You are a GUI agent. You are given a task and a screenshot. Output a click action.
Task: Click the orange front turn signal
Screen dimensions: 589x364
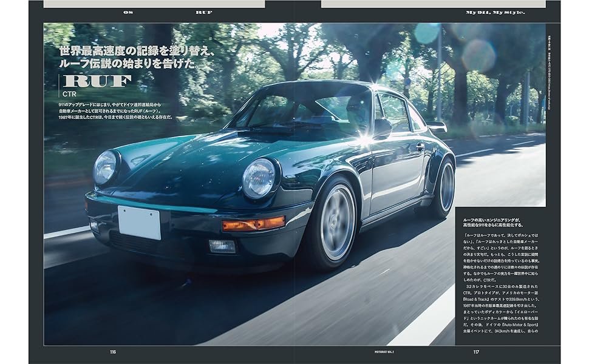click(253, 224)
